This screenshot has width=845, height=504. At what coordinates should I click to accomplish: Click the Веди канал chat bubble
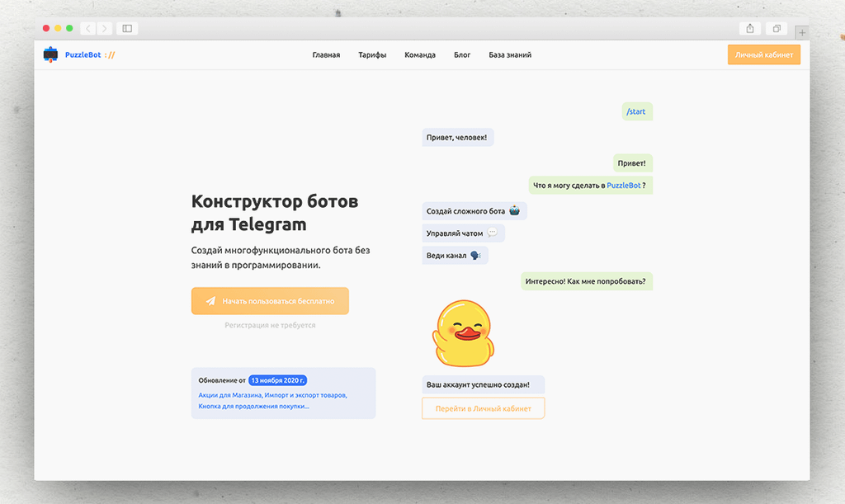pyautogui.click(x=455, y=255)
